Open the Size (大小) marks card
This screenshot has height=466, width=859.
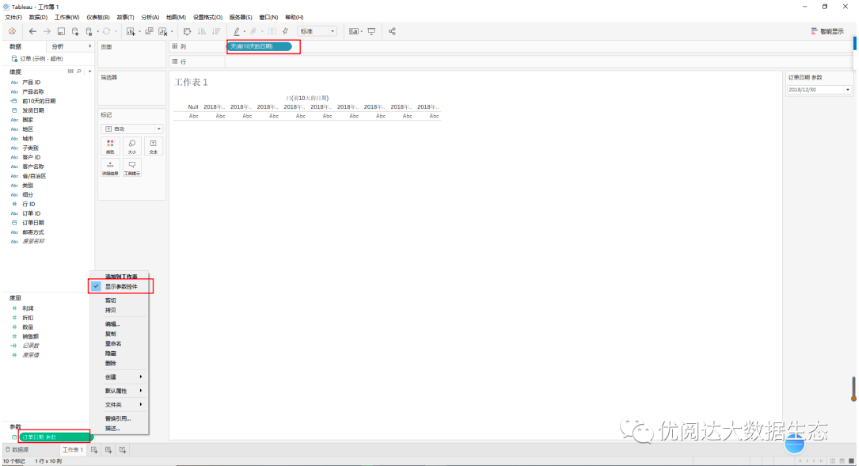pyautogui.click(x=132, y=146)
